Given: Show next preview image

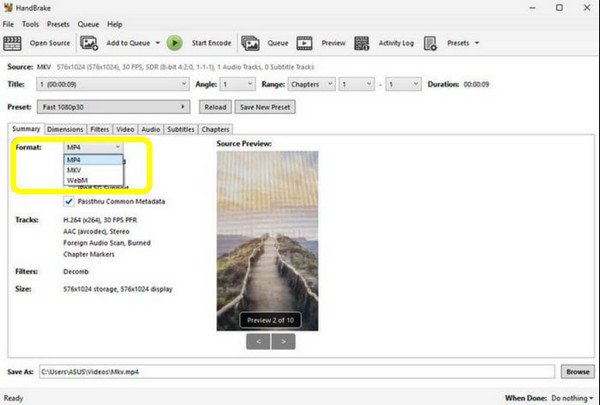Looking at the screenshot, I should point(283,341).
